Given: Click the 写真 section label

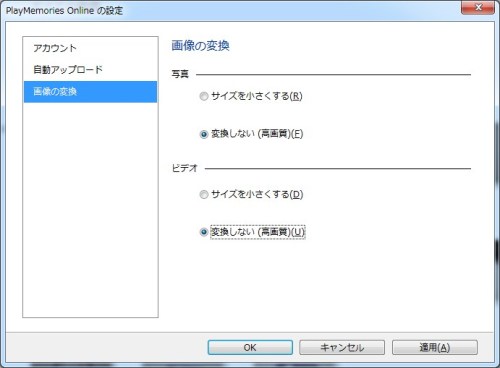Looking at the screenshot, I should tap(180, 74).
